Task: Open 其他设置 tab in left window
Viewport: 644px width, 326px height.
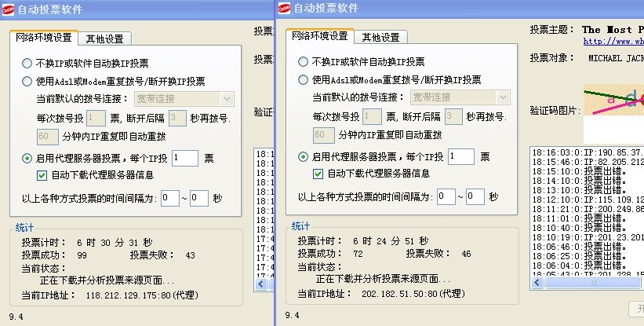Action: [x=105, y=38]
